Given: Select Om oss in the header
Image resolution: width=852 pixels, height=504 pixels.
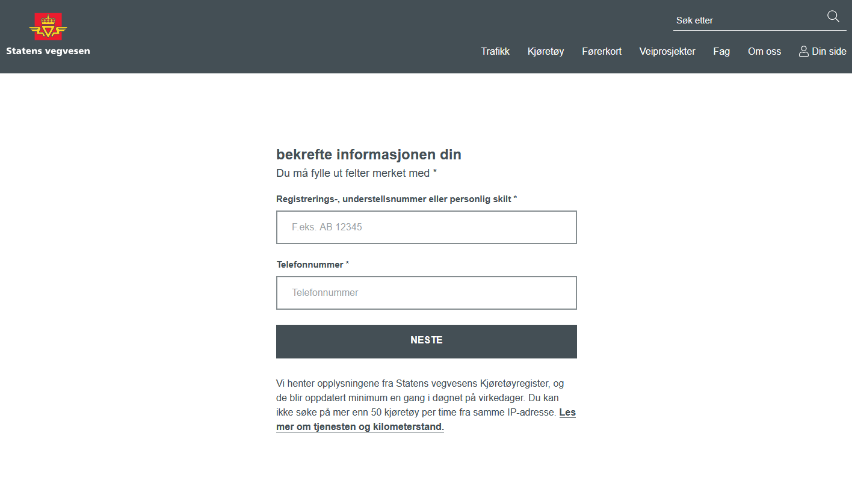Looking at the screenshot, I should click(x=764, y=52).
